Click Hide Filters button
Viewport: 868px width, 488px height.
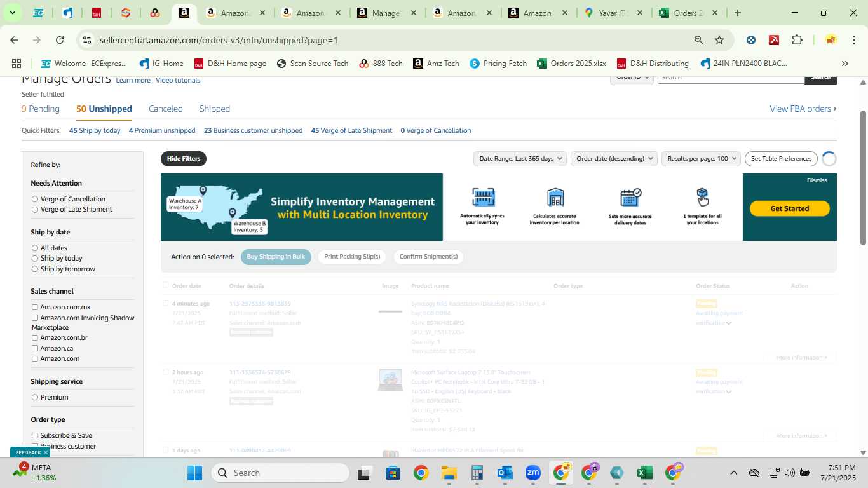(184, 158)
